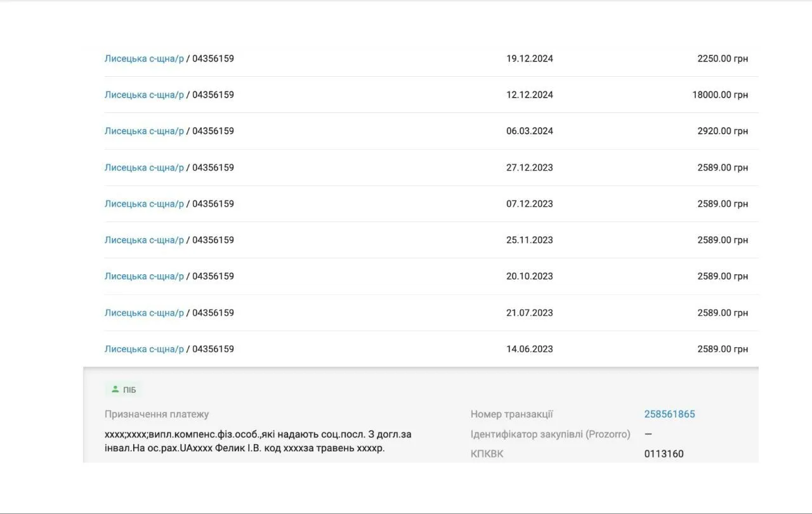The height and width of the screenshot is (514, 812).
Task: Click the Номер транзакції label
Action: click(511, 414)
